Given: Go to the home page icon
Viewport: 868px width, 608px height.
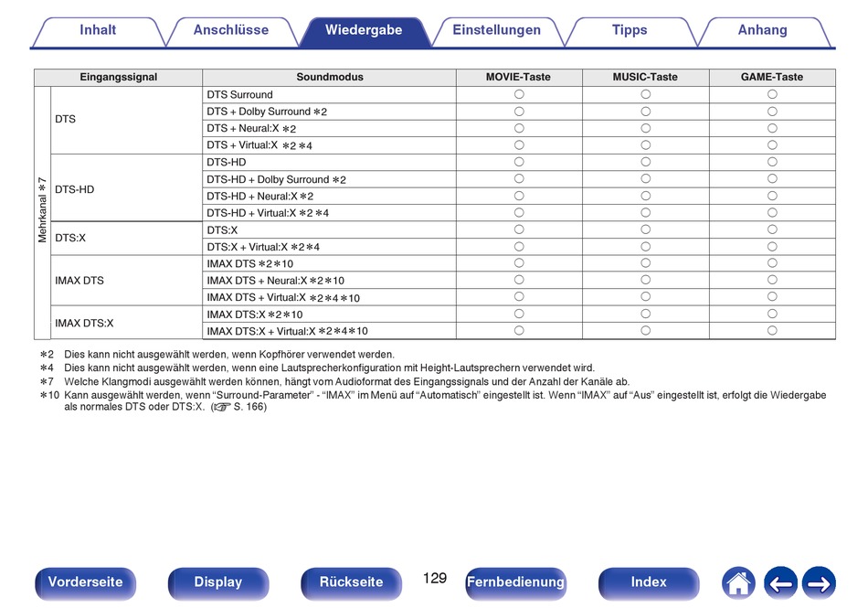Looking at the screenshot, I should [x=738, y=582].
